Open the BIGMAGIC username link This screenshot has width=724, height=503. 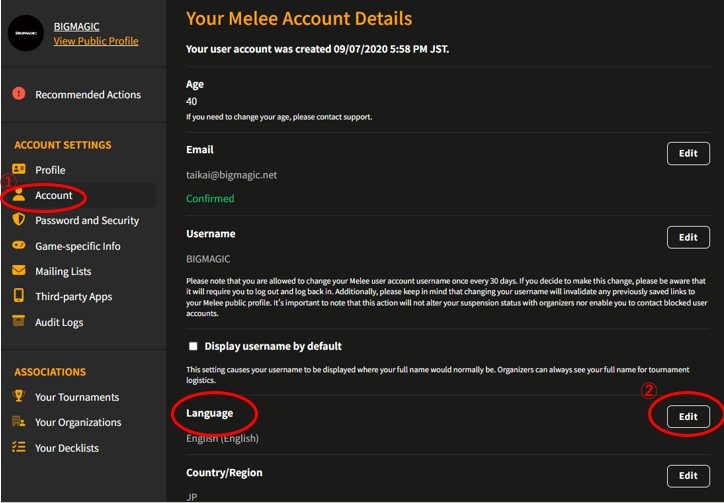tap(76, 27)
